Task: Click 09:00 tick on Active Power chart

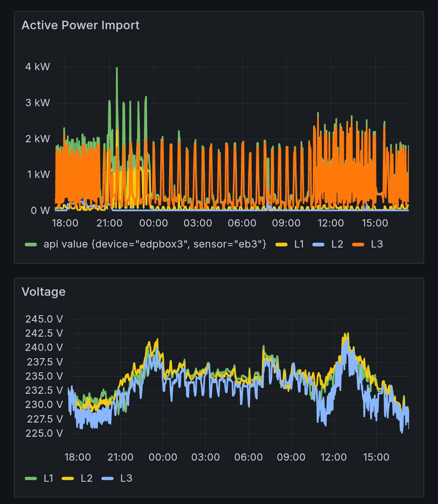Action: pos(286,223)
